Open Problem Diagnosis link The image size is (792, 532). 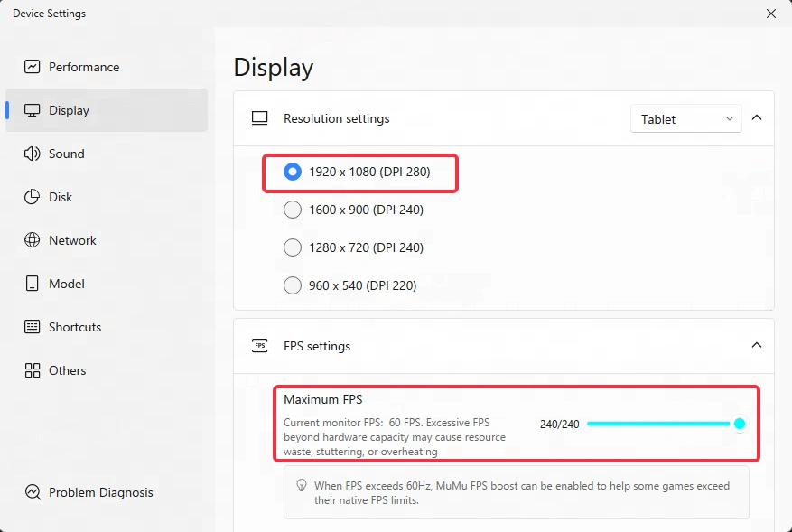(100, 492)
